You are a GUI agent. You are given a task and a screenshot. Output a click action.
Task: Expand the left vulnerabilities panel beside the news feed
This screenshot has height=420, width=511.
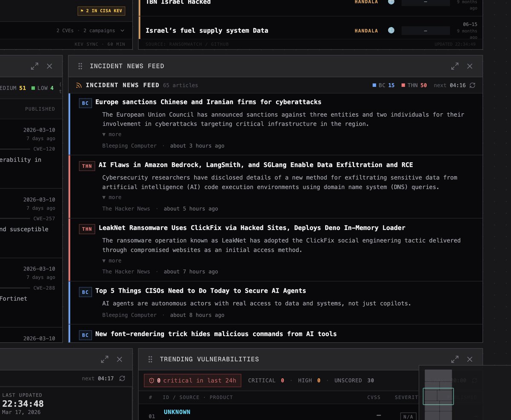34,66
